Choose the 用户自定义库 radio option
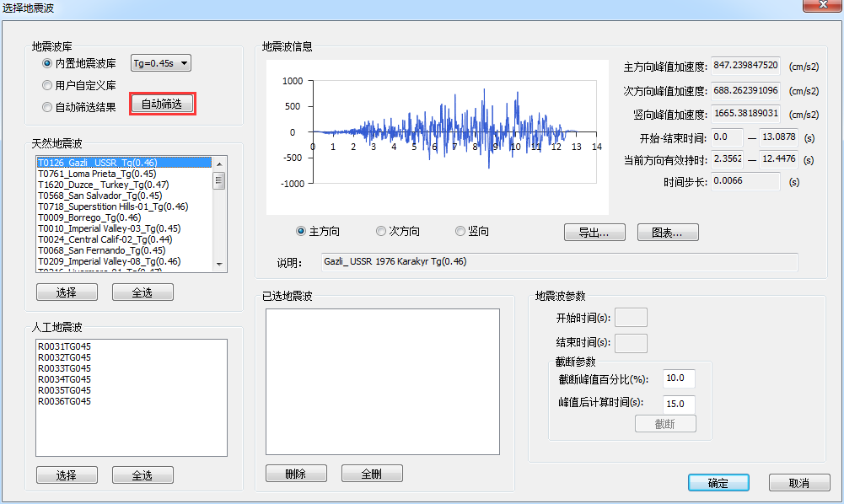844x504 pixels. (47, 85)
